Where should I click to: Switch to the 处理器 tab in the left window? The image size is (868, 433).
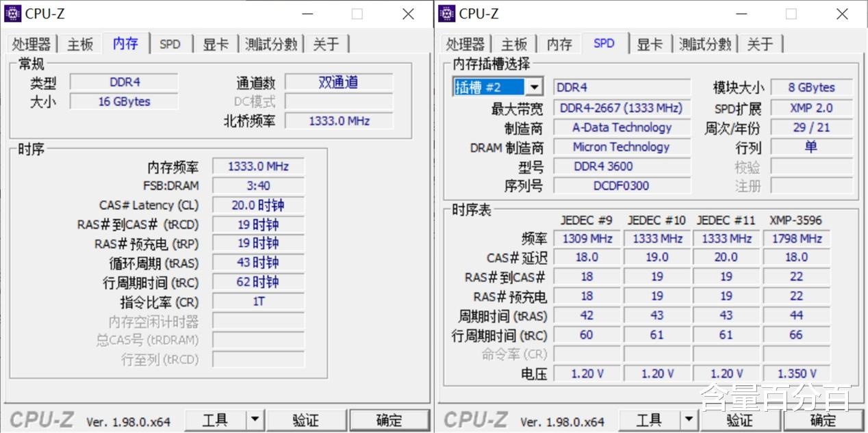pos(31,44)
